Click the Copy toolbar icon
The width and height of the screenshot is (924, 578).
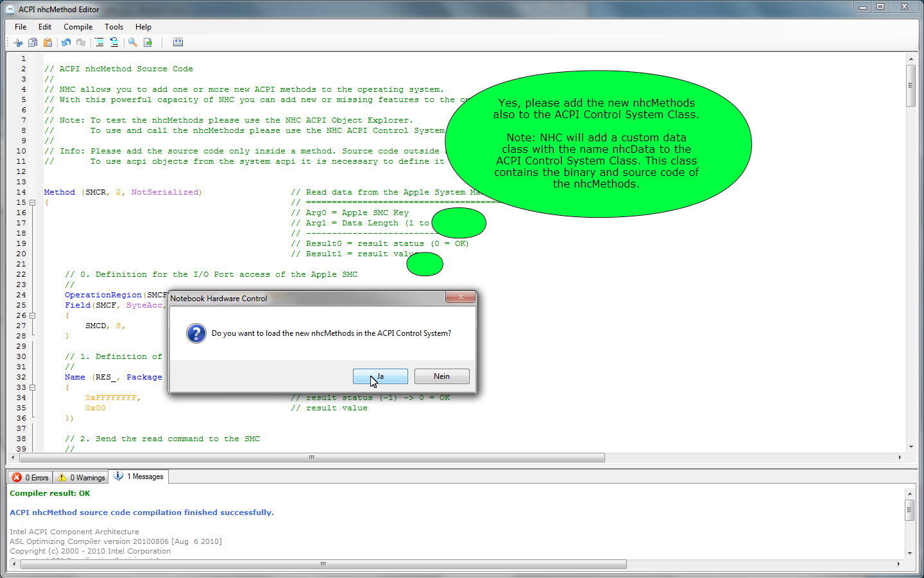pyautogui.click(x=33, y=42)
